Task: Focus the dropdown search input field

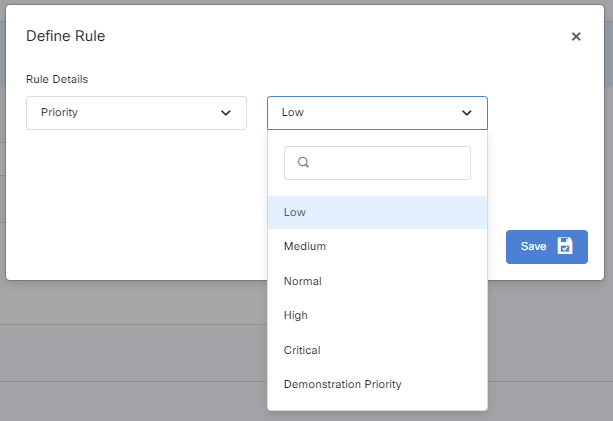Action: [x=390, y=163]
